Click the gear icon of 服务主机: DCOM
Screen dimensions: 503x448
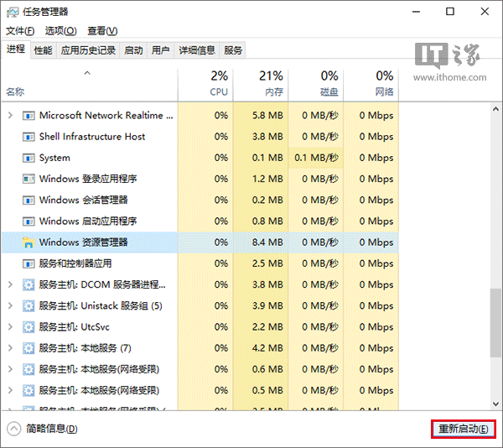click(x=29, y=284)
